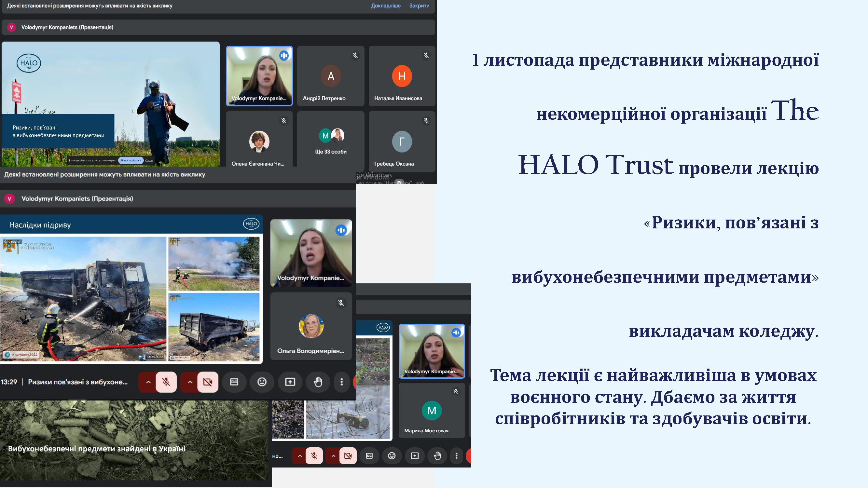The width and height of the screenshot is (868, 488).
Task: Click speaking indicator on the video tile above Ольга
Action: coord(341,230)
